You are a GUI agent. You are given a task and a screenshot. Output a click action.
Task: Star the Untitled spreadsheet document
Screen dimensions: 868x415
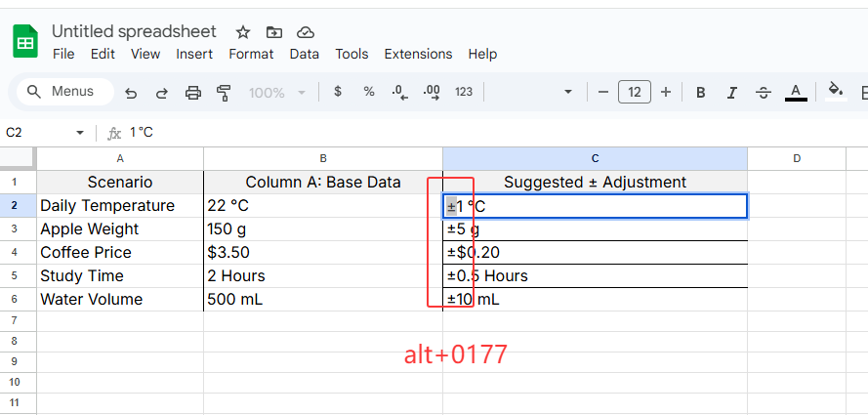tap(243, 32)
